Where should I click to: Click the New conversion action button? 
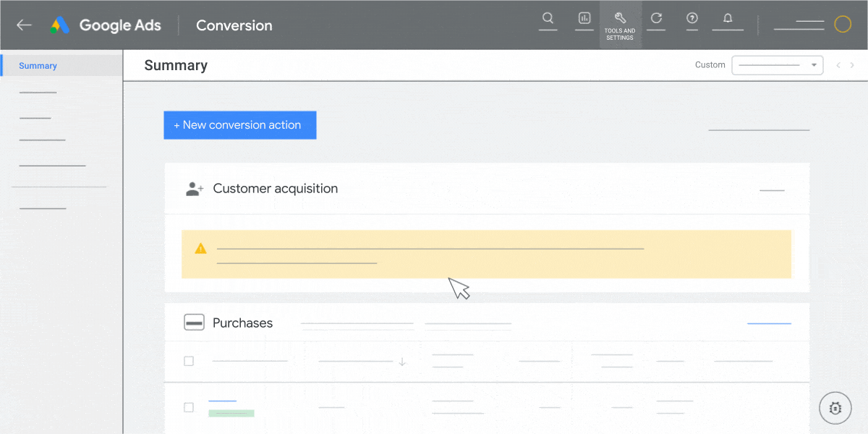pyautogui.click(x=240, y=125)
